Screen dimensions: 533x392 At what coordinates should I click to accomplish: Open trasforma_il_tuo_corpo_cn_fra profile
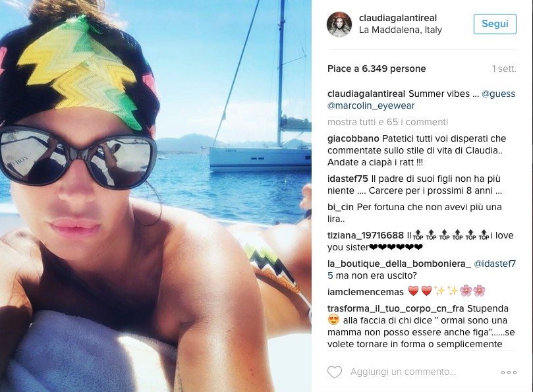pos(396,309)
